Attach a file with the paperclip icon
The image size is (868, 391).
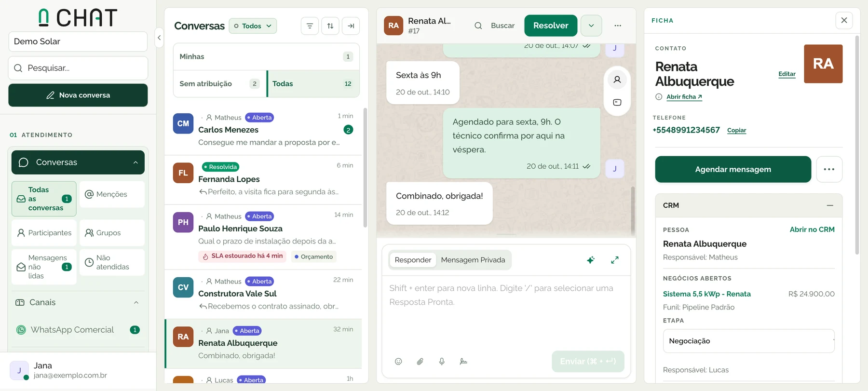pos(420,362)
